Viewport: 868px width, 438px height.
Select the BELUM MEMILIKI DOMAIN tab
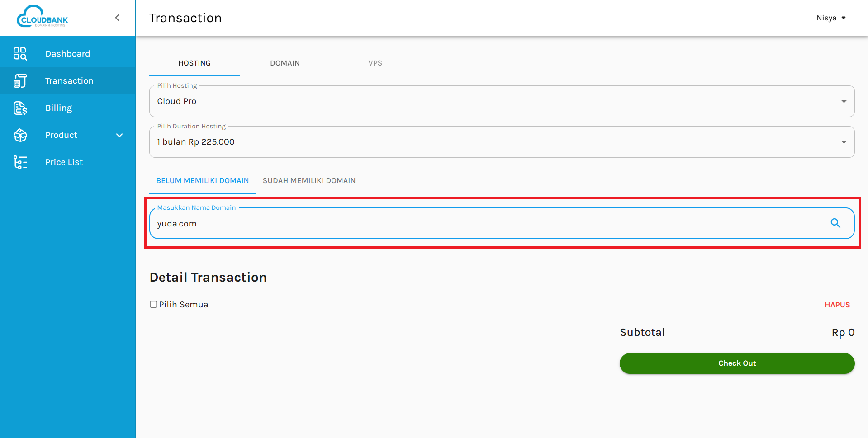pos(202,181)
